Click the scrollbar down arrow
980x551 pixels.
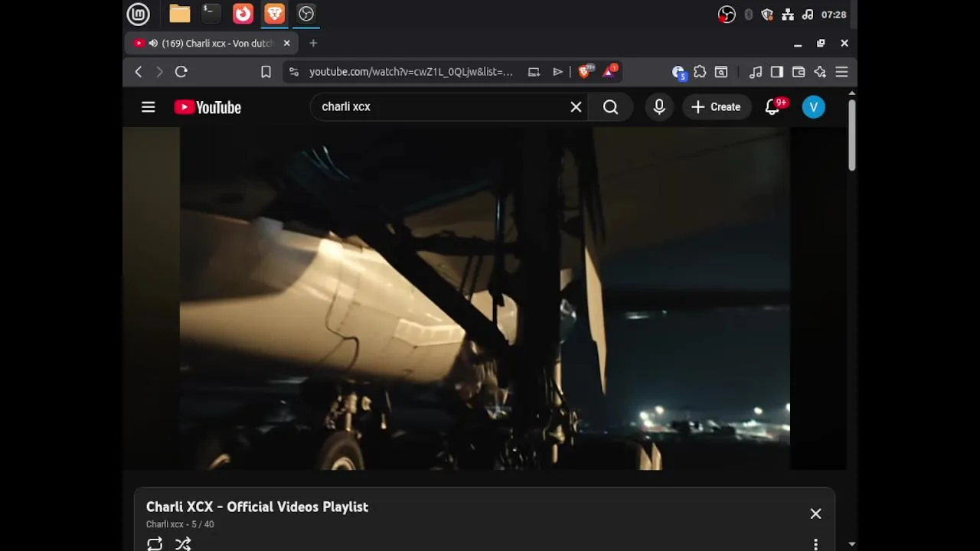[852, 544]
